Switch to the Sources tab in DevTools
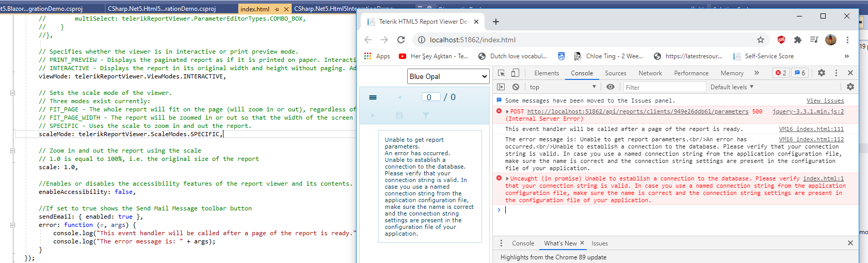The width and height of the screenshot is (868, 263). click(x=615, y=73)
